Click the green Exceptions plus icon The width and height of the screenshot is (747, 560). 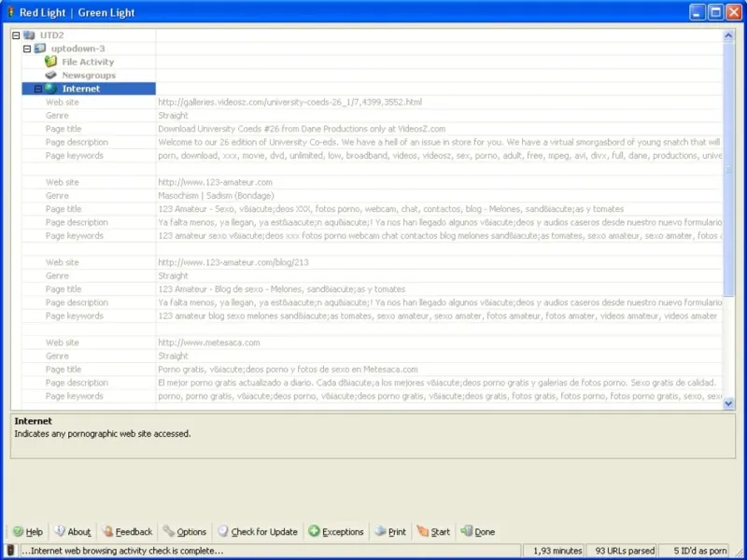(x=314, y=531)
